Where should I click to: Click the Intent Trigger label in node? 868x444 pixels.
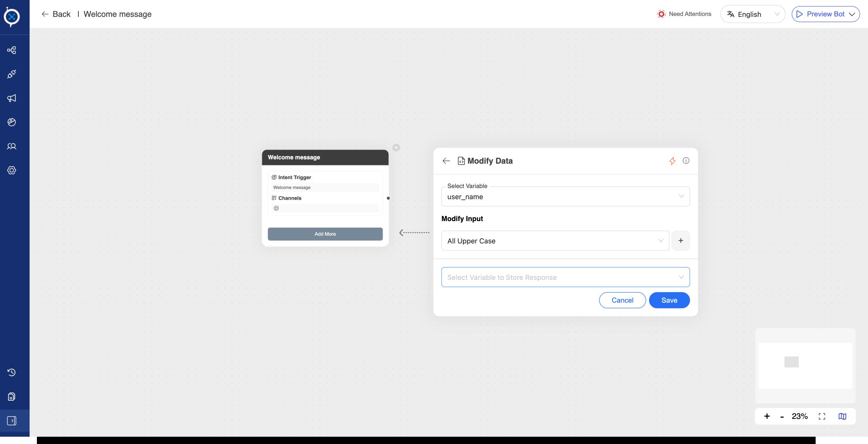[295, 177]
